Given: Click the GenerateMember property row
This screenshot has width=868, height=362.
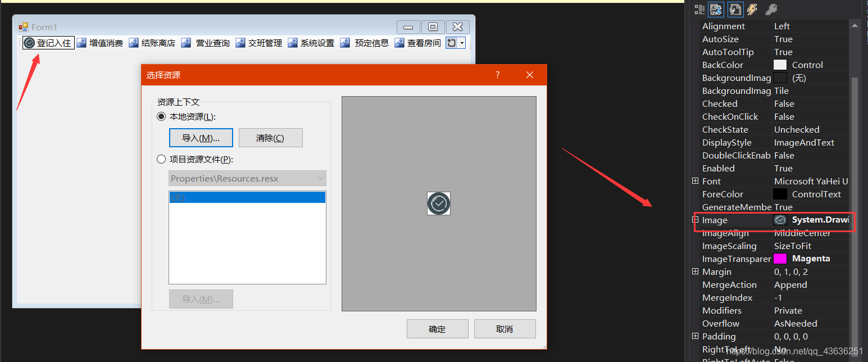Looking at the screenshot, I should [x=775, y=207].
